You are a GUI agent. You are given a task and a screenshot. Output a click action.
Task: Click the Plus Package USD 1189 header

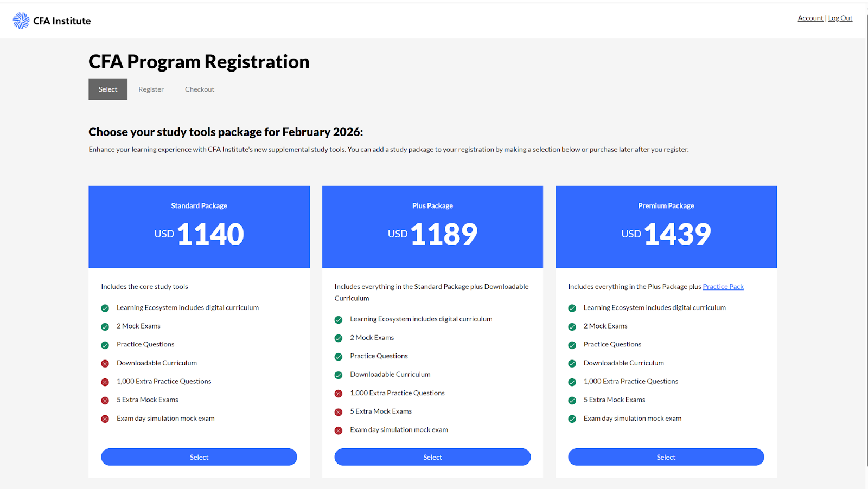click(x=432, y=227)
